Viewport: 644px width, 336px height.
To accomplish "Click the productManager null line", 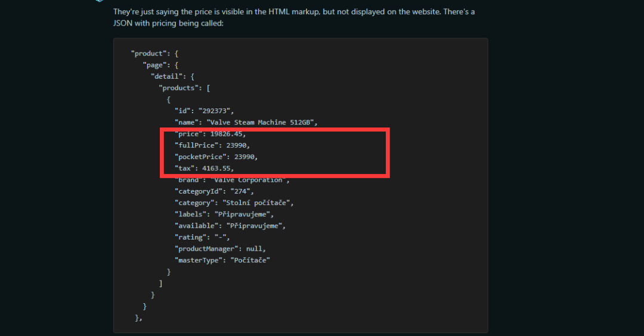I will click(x=221, y=248).
